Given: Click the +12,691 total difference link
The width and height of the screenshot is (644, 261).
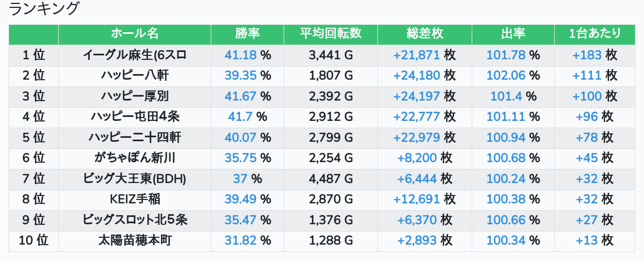Looking at the screenshot, I should [416, 199].
